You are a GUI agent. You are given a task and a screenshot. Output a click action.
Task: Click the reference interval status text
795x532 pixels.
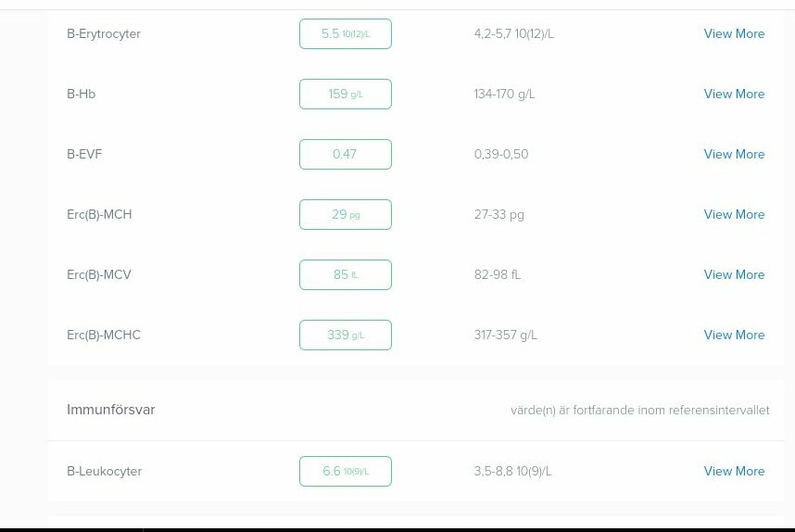(639, 411)
